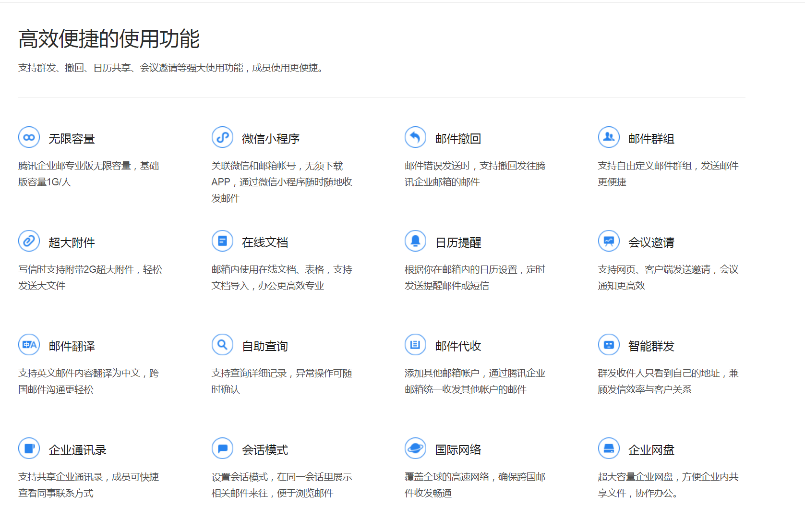Click the mini-program icon beside 微信小程序
The height and width of the screenshot is (532, 805).
point(222,137)
